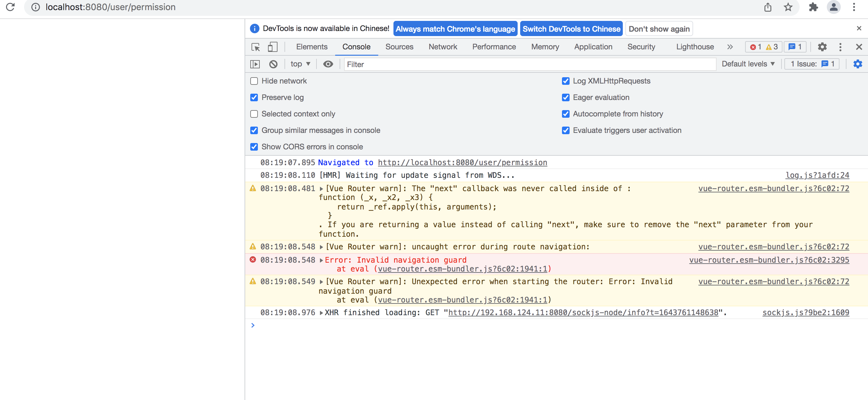This screenshot has height=400, width=868.
Task: Enable the Hide network checkbox
Action: click(254, 81)
